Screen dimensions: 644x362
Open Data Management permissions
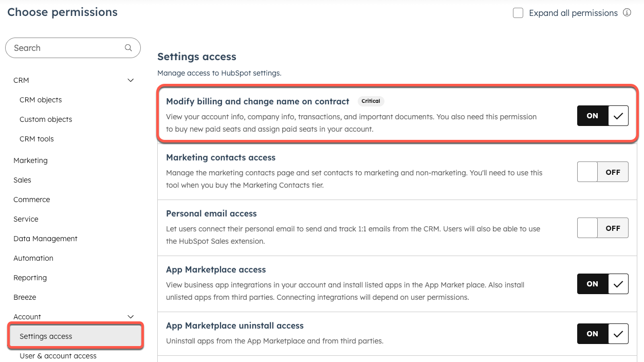click(45, 239)
